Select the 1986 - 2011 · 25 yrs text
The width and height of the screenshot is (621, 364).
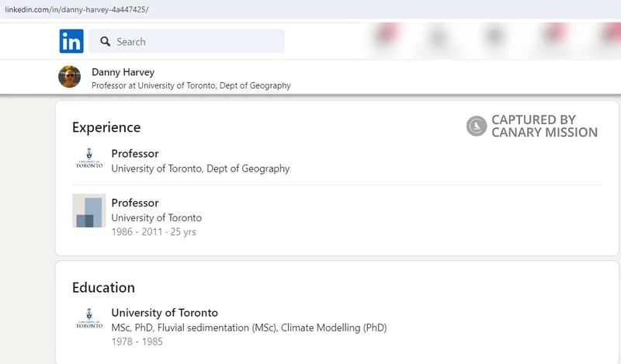154,232
